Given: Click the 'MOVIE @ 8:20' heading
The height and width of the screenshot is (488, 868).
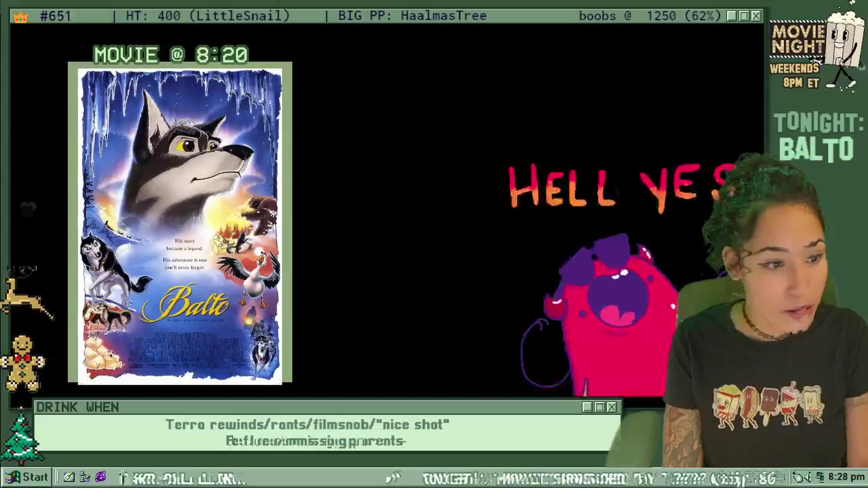Looking at the screenshot, I should [x=171, y=55].
